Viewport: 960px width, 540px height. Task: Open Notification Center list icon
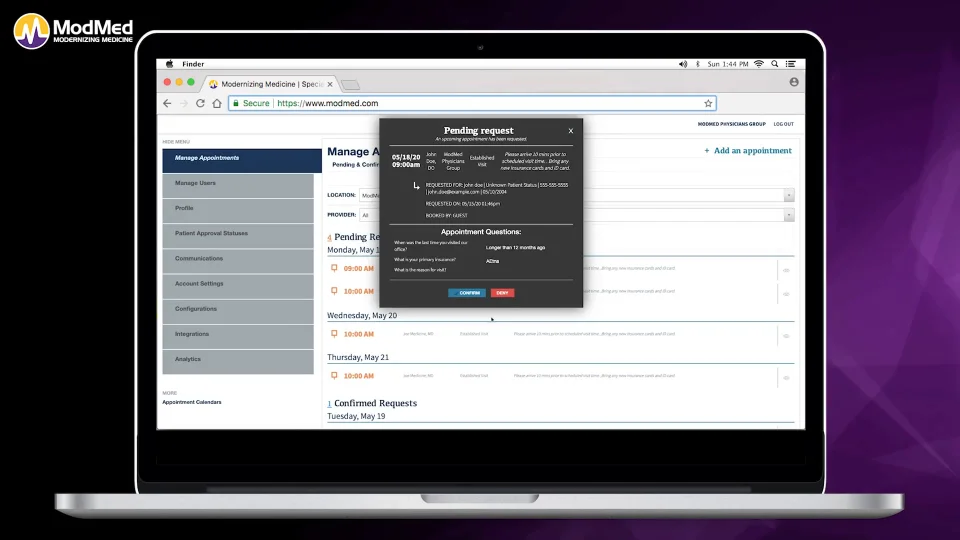click(790, 64)
